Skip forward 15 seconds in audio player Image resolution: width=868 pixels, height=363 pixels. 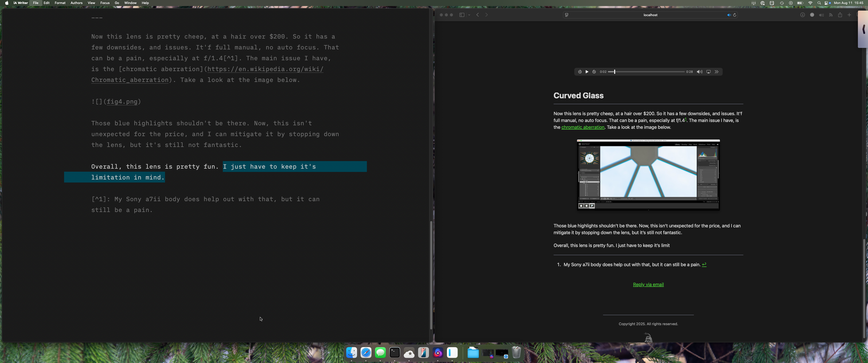(x=594, y=72)
